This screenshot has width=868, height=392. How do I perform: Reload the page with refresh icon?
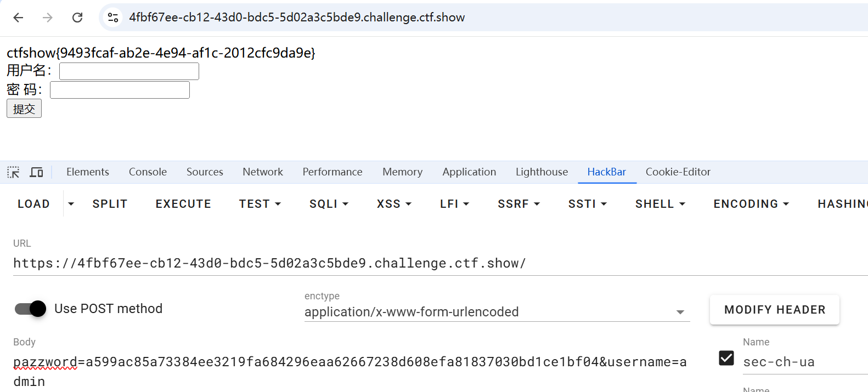point(77,18)
